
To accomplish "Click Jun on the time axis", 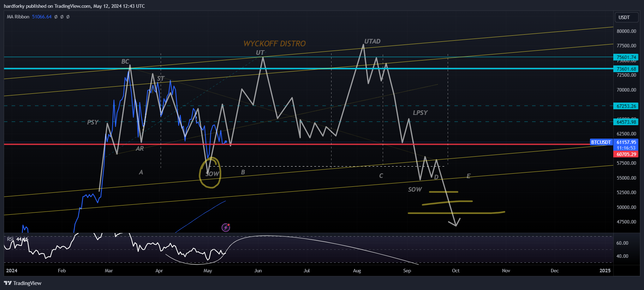I will pos(258,271).
